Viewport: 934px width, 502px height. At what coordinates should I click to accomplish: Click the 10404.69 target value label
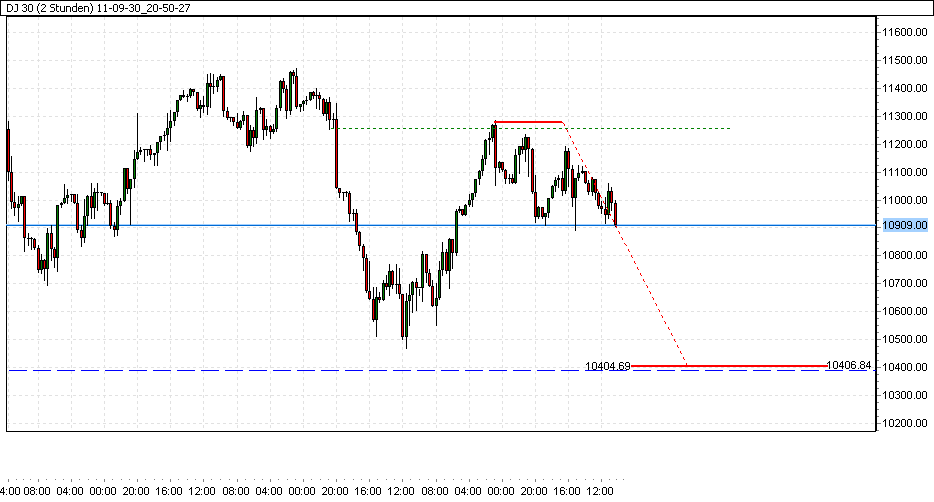tap(608, 366)
